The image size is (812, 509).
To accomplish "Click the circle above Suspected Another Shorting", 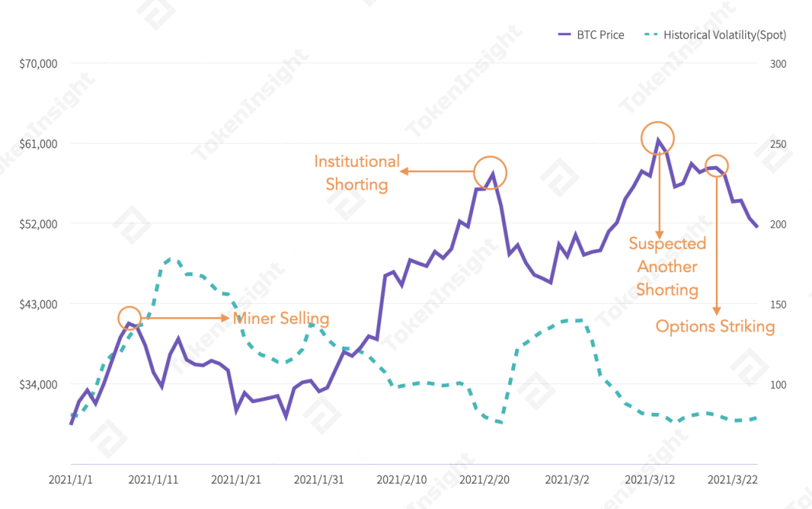I will coord(658,138).
